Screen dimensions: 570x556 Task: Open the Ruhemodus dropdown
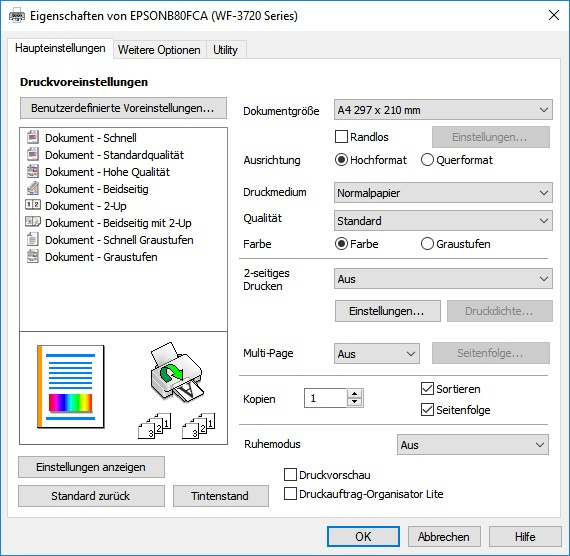tap(473, 445)
